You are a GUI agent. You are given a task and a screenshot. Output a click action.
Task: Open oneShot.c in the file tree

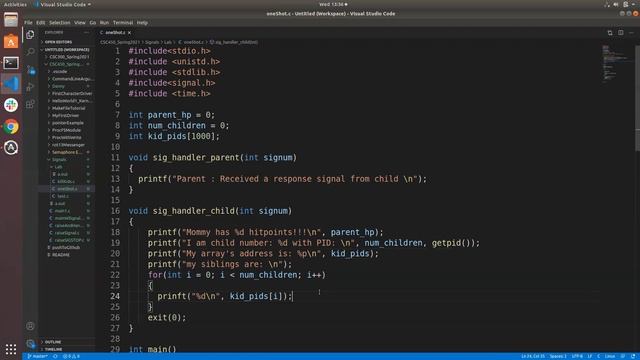[x=67, y=189]
